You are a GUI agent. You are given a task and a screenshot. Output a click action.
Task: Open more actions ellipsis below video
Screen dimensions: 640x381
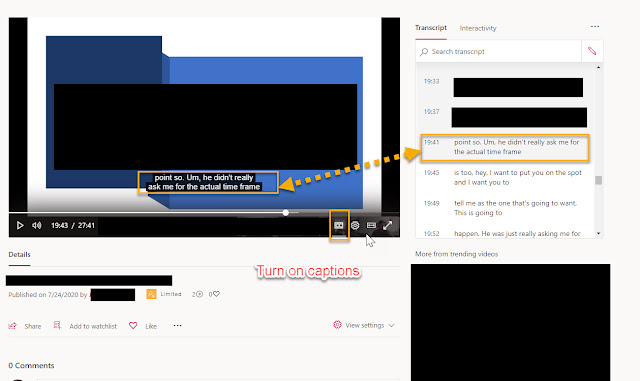pyautogui.click(x=178, y=325)
